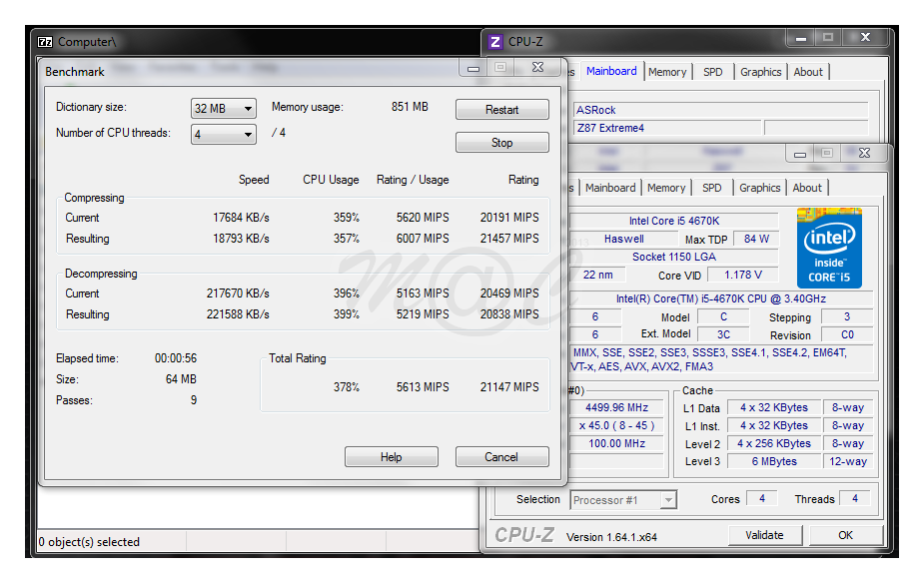Open Mainboard tab in front CPU-Z window
The image size is (924, 583).
(610, 188)
